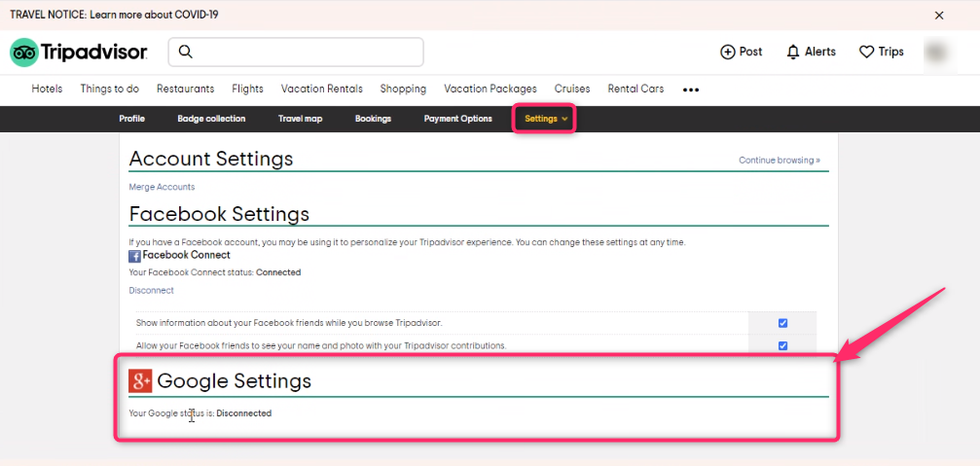Open the three-dots more categories menu
This screenshot has height=466, width=980.
pos(691,90)
